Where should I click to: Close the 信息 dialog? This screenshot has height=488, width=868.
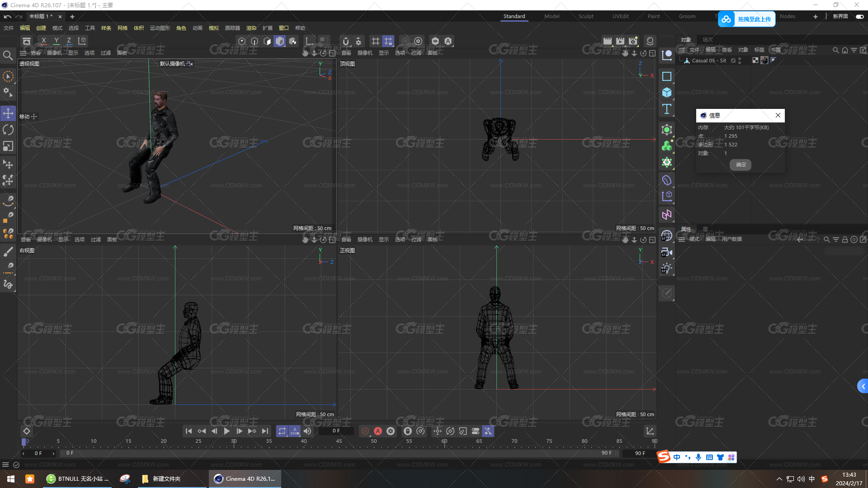click(x=778, y=115)
